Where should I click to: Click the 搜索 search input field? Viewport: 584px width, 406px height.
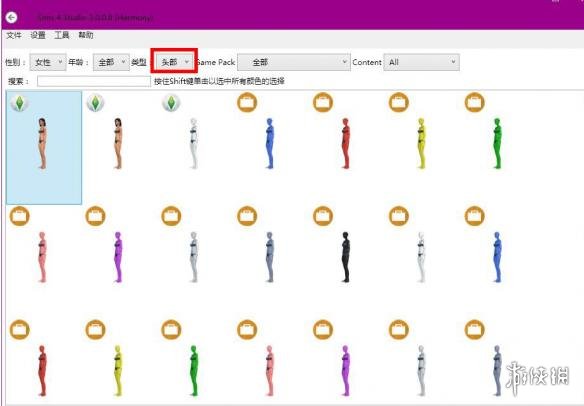point(94,81)
